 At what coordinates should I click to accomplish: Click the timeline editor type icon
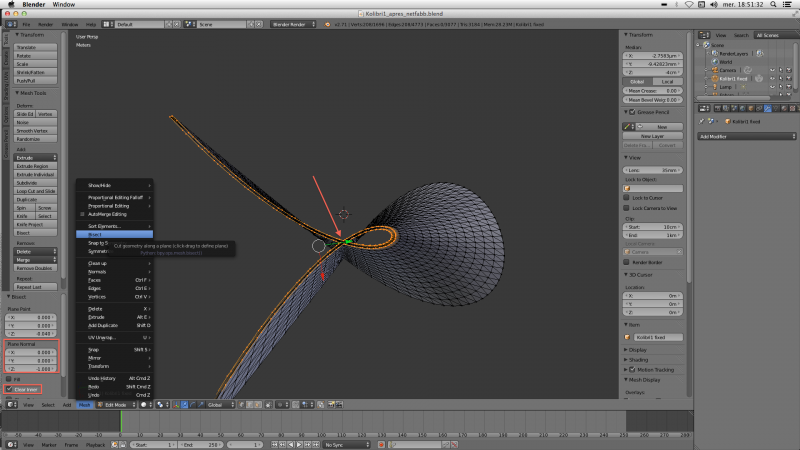[x=11, y=445]
